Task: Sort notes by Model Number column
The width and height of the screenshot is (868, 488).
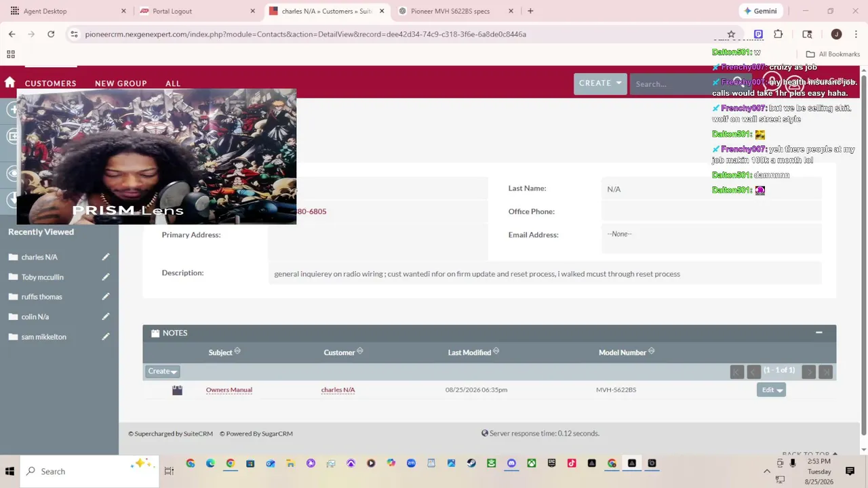Action: (x=627, y=352)
